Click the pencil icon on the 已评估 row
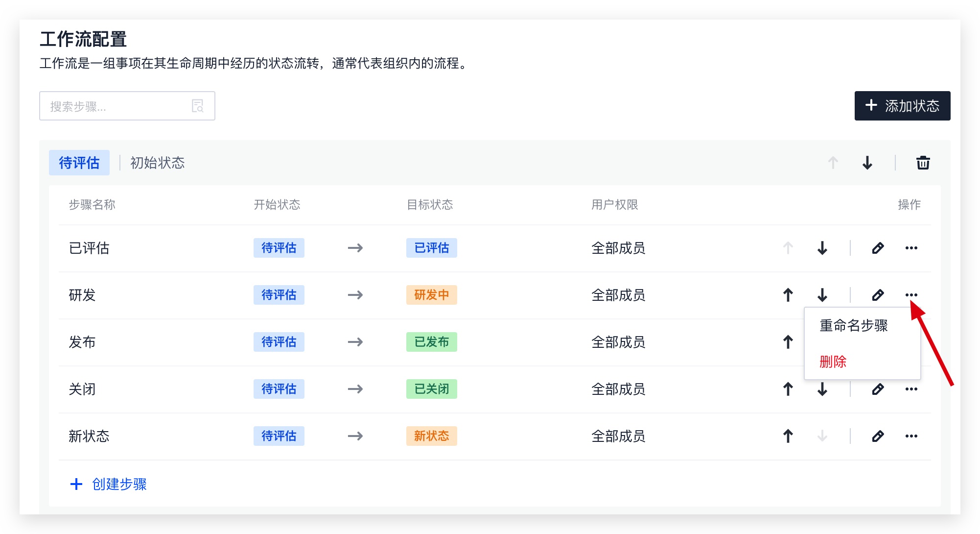980x534 pixels. tap(878, 248)
